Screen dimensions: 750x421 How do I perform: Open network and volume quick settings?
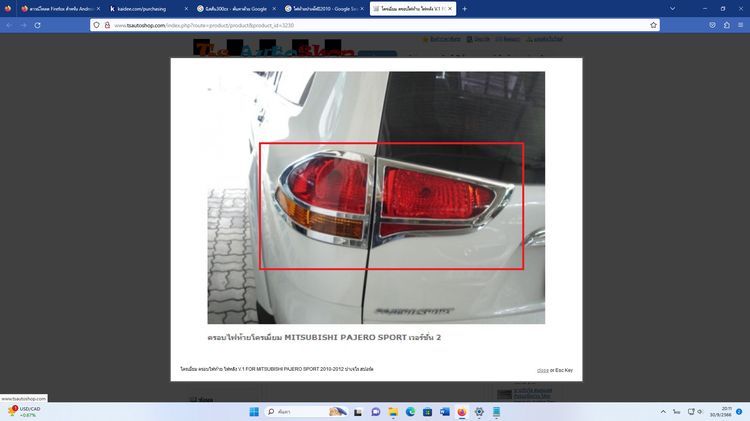pos(695,412)
